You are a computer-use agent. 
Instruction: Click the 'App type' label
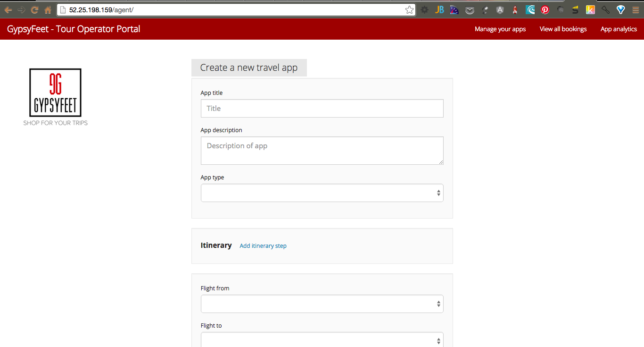click(x=212, y=178)
